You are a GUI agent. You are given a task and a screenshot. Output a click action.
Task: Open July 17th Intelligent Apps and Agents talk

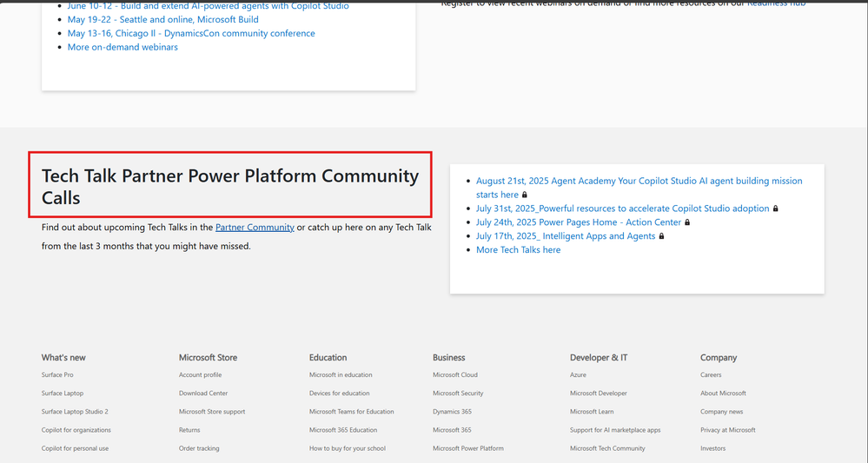pos(565,236)
